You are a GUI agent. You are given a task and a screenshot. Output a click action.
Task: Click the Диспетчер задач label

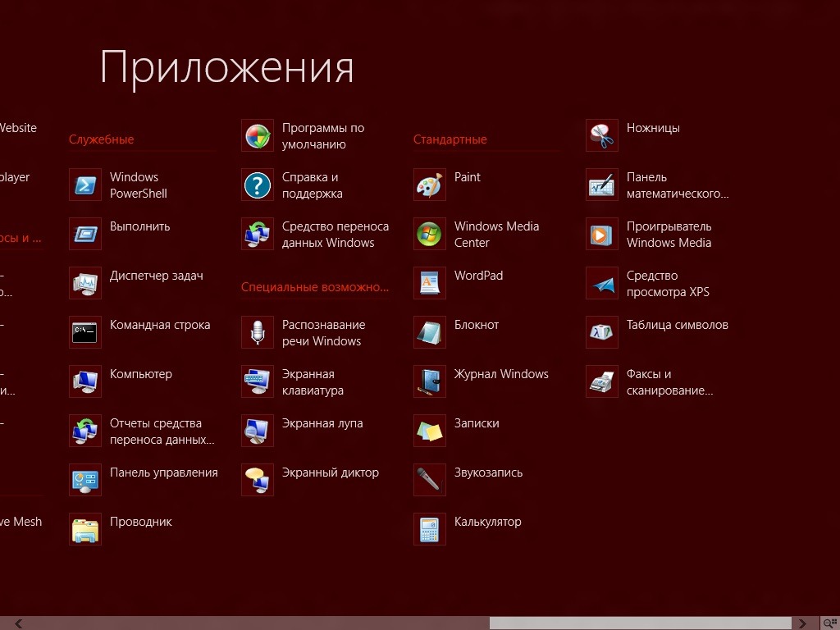(157, 276)
